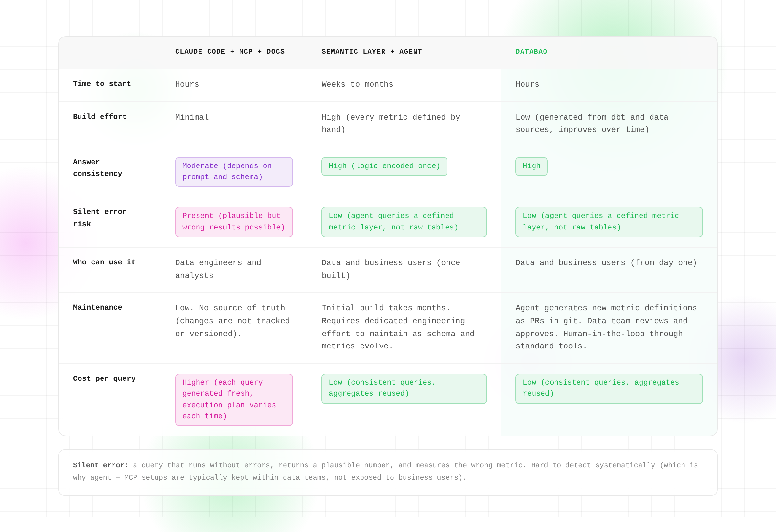Click the Cost per query row label
This screenshot has width=776, height=532.
point(104,378)
